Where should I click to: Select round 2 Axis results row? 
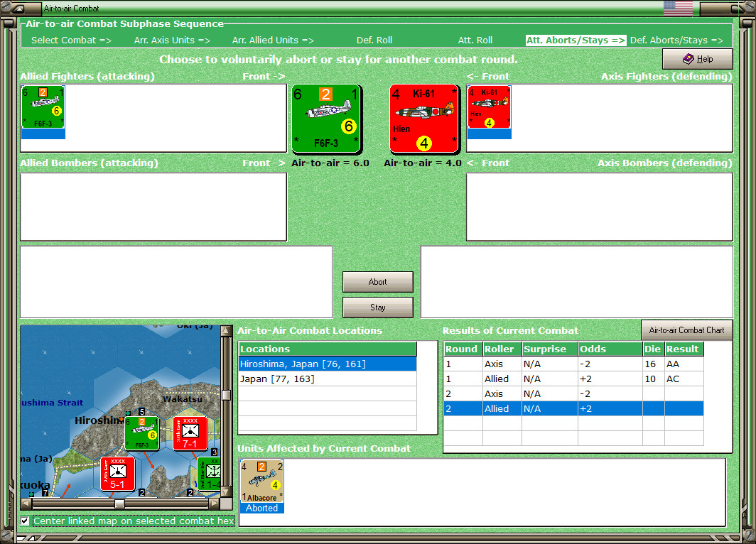(573, 393)
